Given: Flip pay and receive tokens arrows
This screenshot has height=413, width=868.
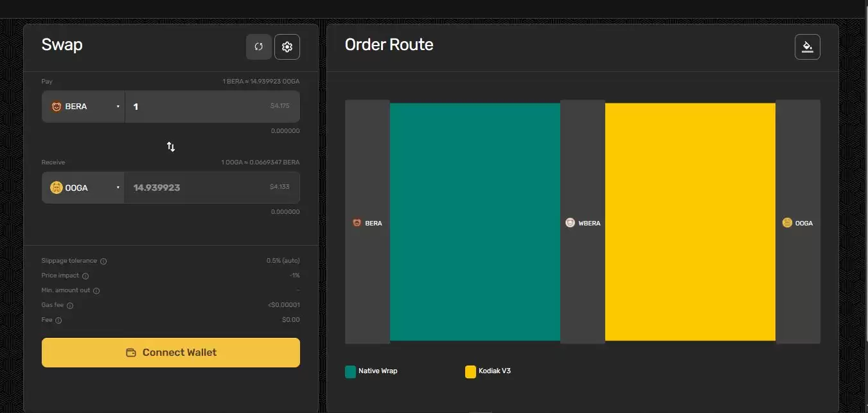Looking at the screenshot, I should (171, 146).
